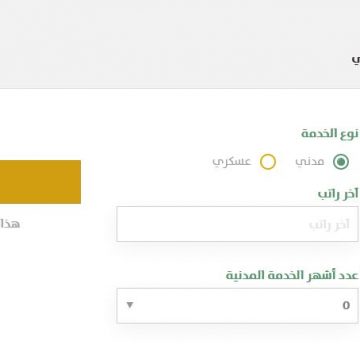The width and height of the screenshot is (360, 360).
Task: Click the dropdown's downward triangle arrow
Action: [130, 305]
